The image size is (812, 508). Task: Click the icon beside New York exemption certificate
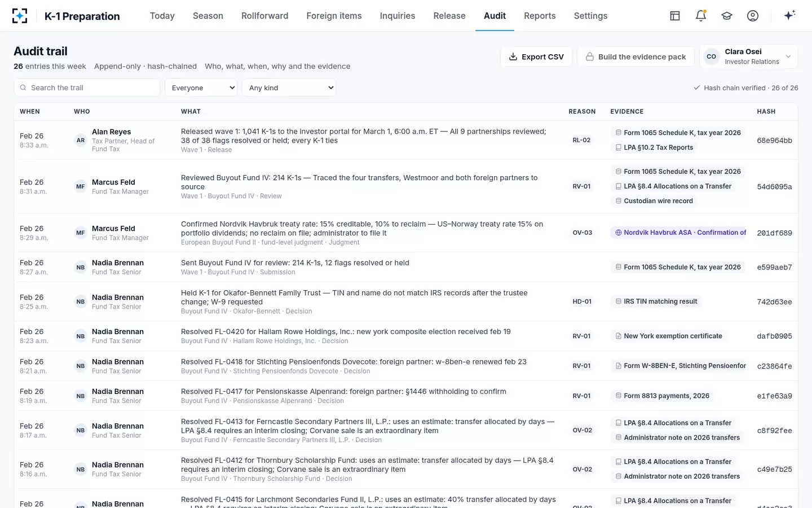[619, 336]
